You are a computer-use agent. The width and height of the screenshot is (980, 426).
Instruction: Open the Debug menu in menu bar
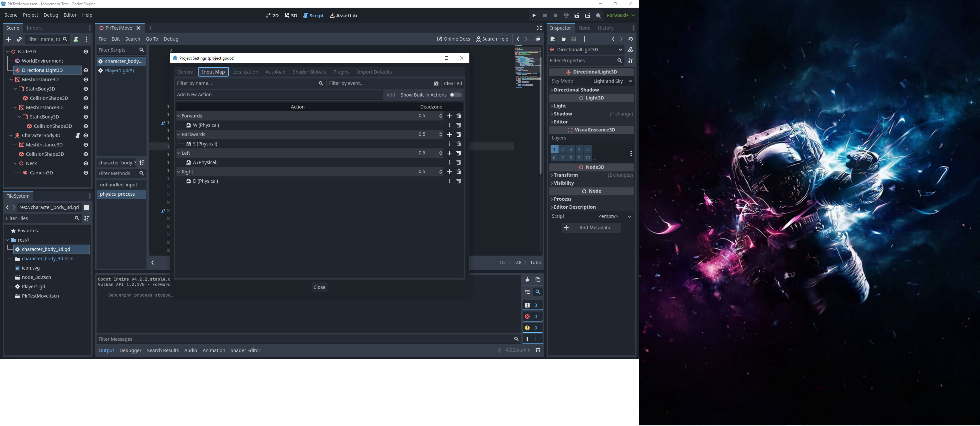(51, 15)
